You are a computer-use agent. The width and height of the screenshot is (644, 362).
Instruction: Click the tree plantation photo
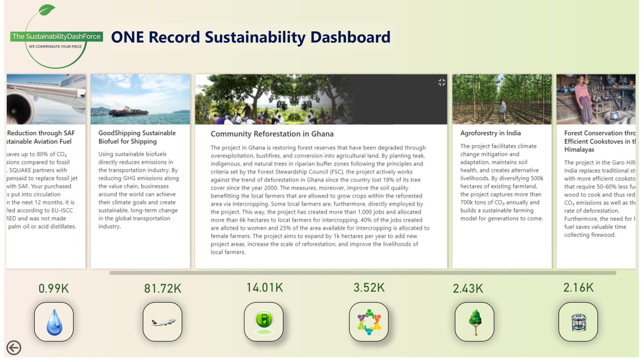(x=502, y=99)
